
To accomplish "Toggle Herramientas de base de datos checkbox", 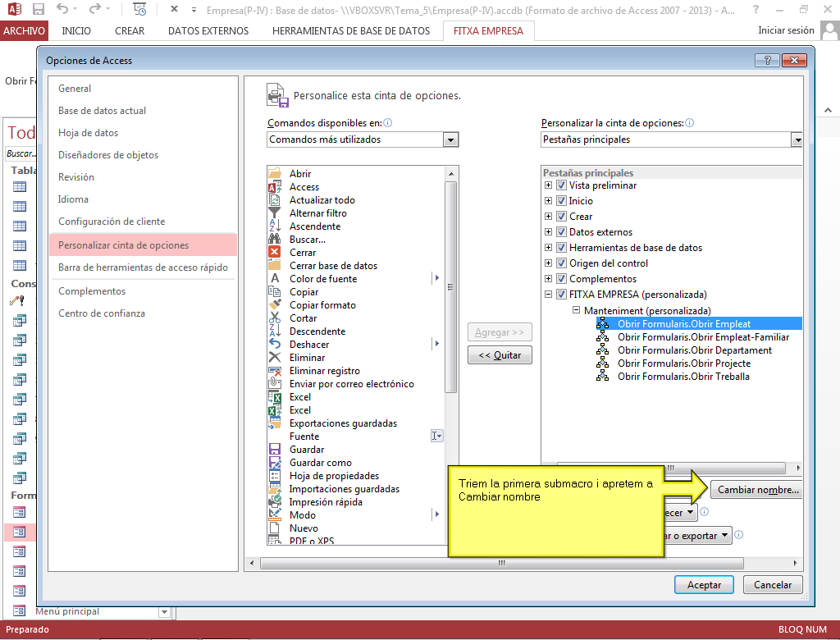I will (x=561, y=248).
